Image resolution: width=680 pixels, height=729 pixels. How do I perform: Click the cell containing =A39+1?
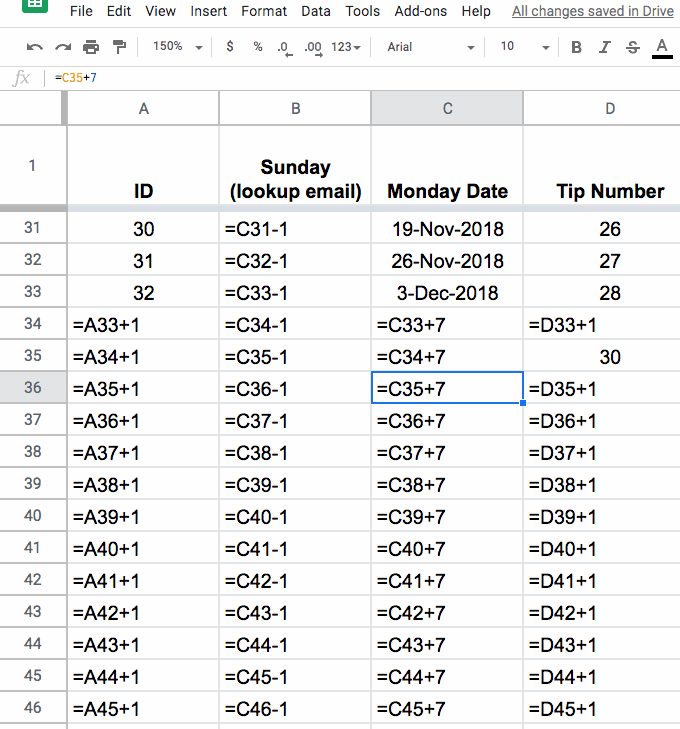tap(143, 517)
